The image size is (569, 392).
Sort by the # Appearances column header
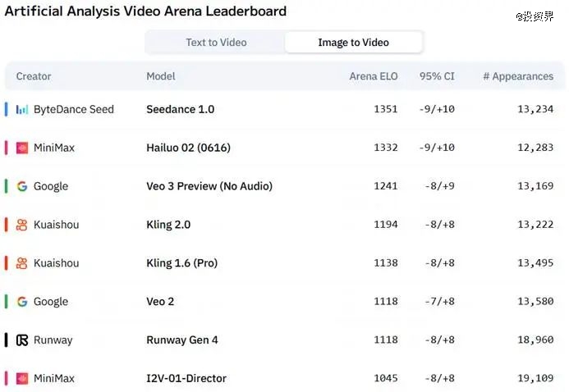[517, 76]
